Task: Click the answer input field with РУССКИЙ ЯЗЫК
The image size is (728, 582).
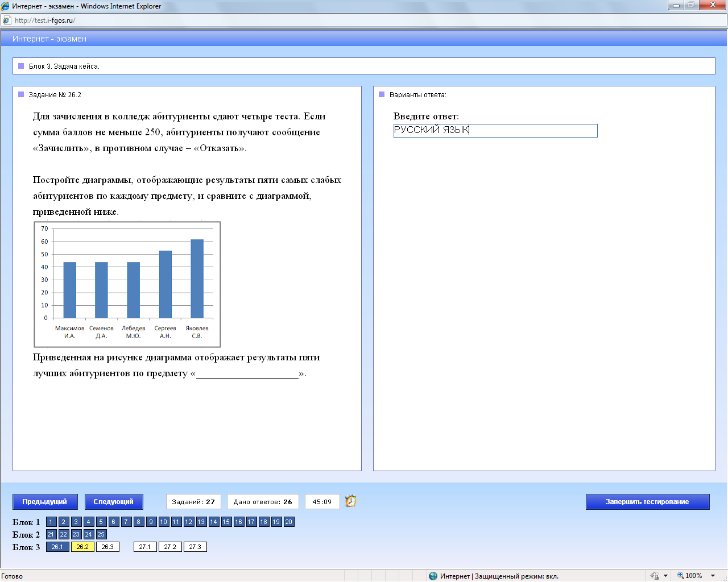Action: (x=495, y=131)
